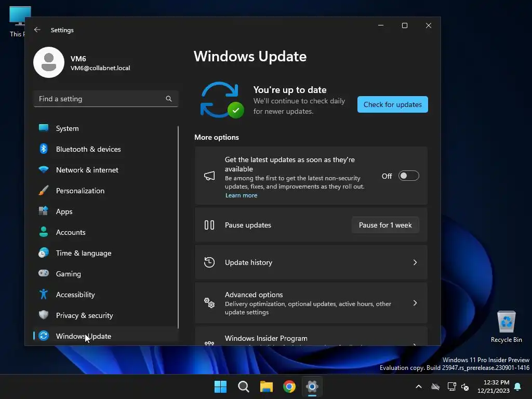Click the gears icon beside Advanced options
The width and height of the screenshot is (532, 399).
tap(209, 303)
